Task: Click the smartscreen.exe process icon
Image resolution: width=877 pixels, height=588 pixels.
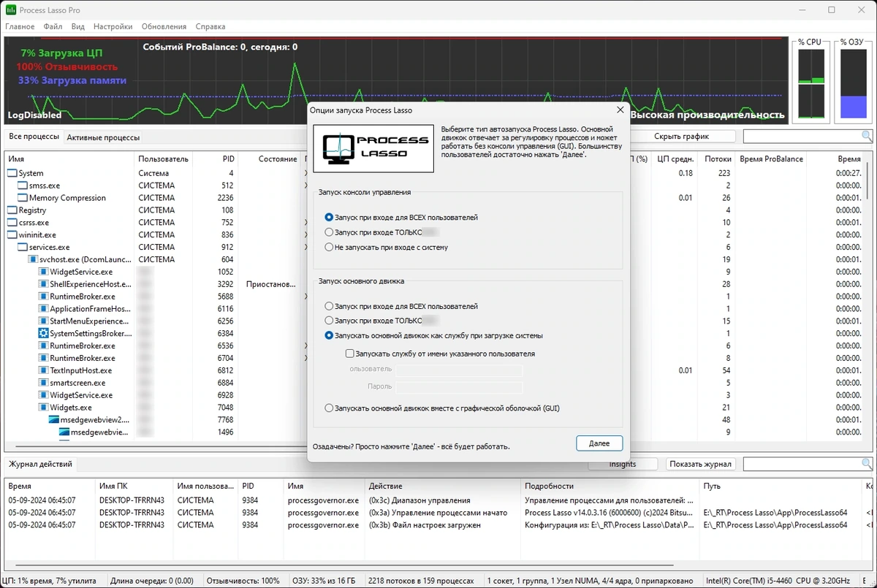Action: pyautogui.click(x=43, y=383)
